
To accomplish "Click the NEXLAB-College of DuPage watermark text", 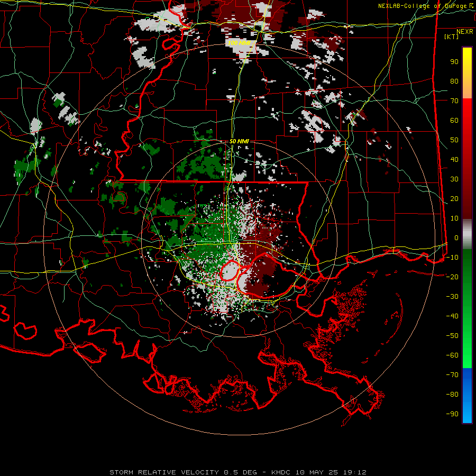I will [x=423, y=6].
